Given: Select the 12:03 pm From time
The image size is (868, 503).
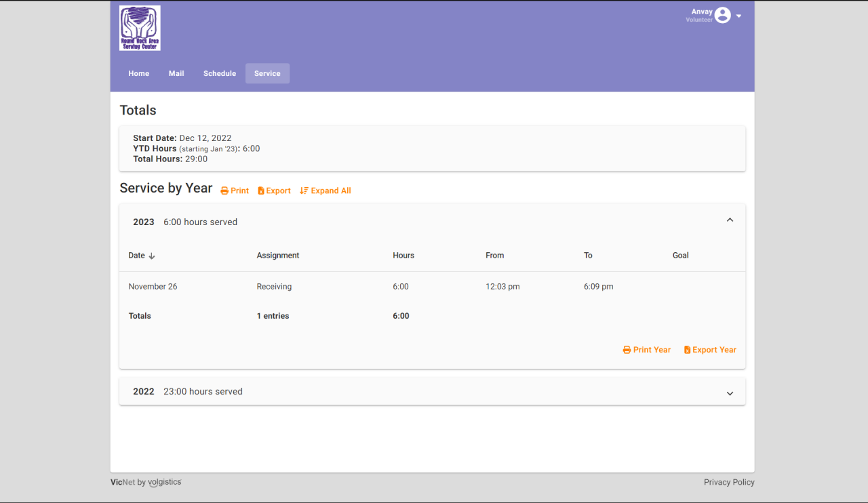Looking at the screenshot, I should [502, 287].
